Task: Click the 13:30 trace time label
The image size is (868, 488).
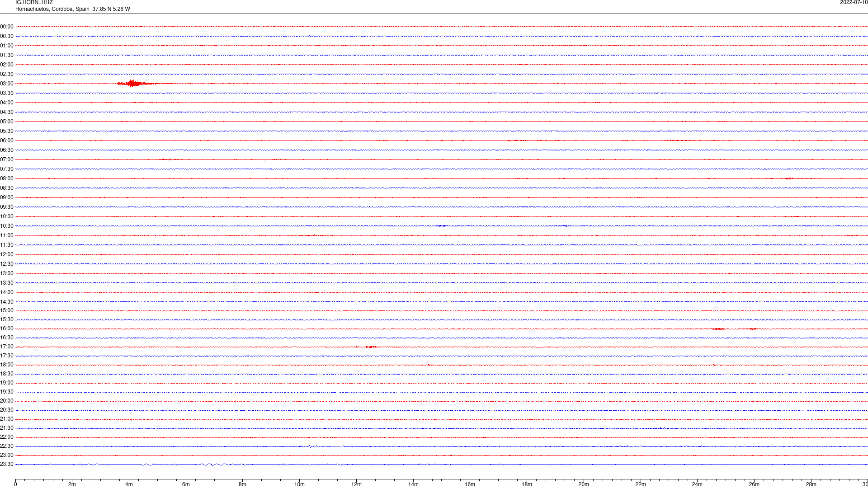Action: pyautogui.click(x=7, y=283)
